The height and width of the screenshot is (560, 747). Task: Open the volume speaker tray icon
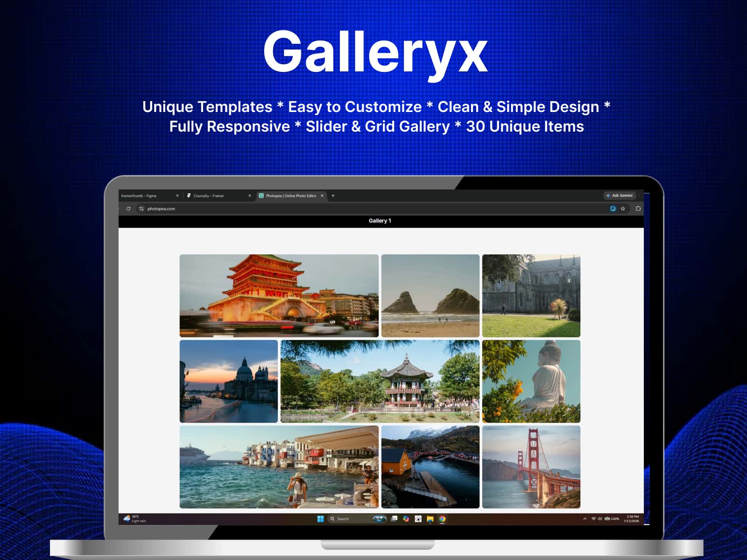[600, 519]
